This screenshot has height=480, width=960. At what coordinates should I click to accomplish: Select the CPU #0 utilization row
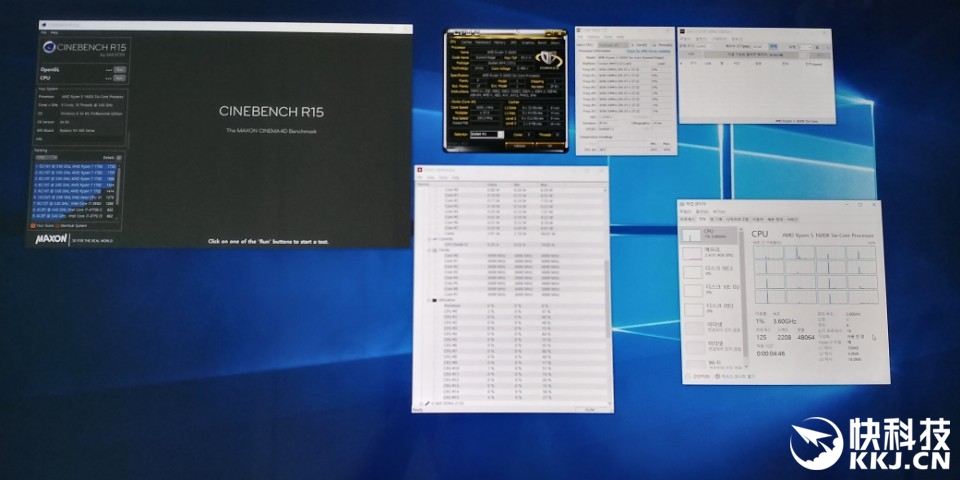pos(513,311)
